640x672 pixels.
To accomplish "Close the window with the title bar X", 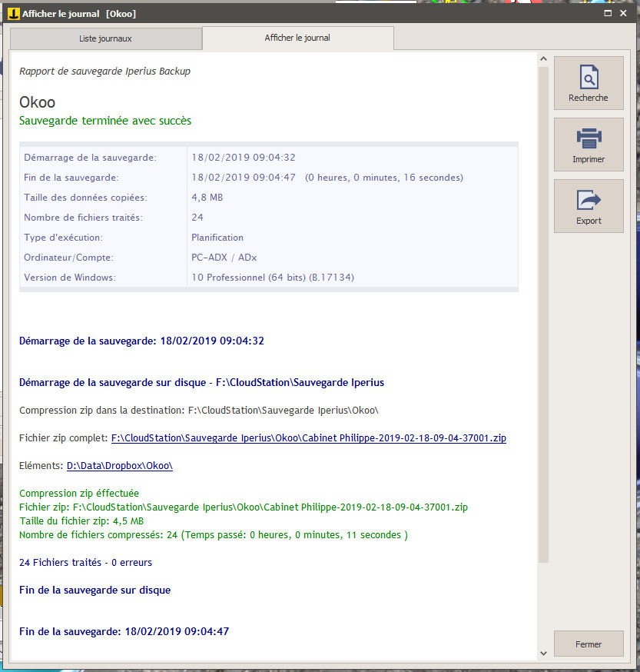I will (627, 13).
